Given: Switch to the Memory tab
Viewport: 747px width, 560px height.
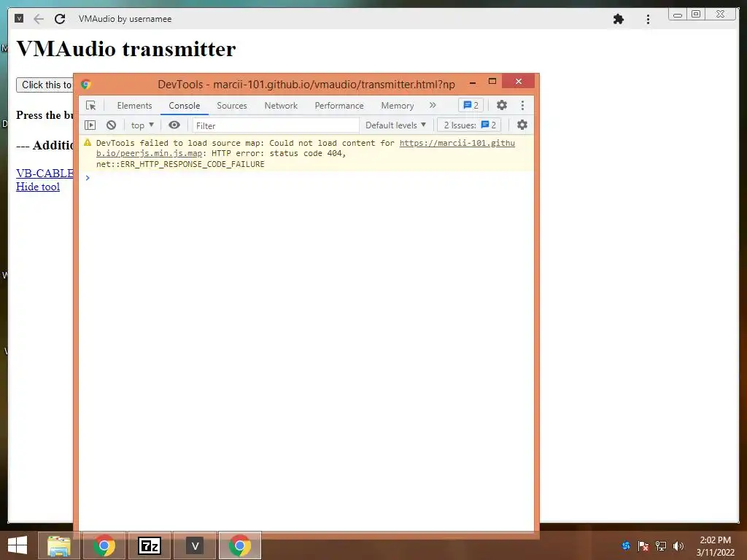Looking at the screenshot, I should [398, 106].
